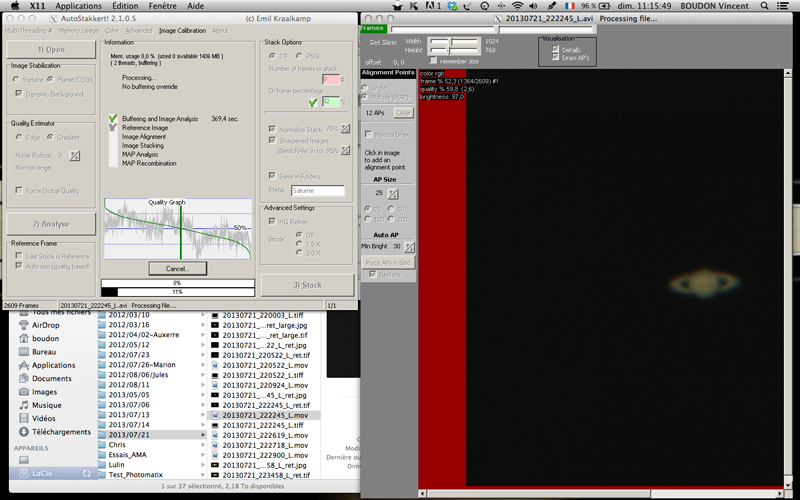Viewport: 800px width, 500px height.
Task: Toggle the Details visualisation checkbox
Action: coord(557,48)
